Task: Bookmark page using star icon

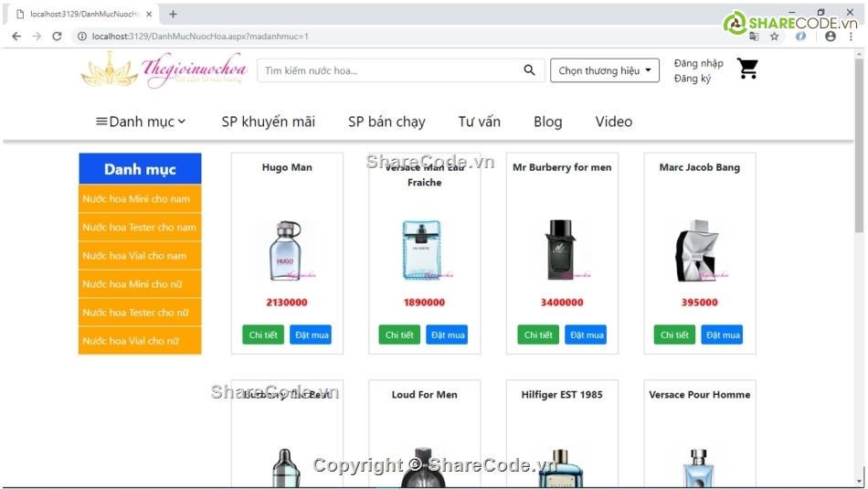Action: tap(774, 37)
